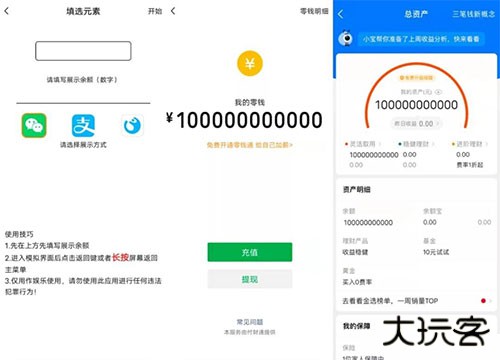Open 零钱明细 transaction details
Image resolution: width=500 pixels, height=360 pixels.
point(314,11)
